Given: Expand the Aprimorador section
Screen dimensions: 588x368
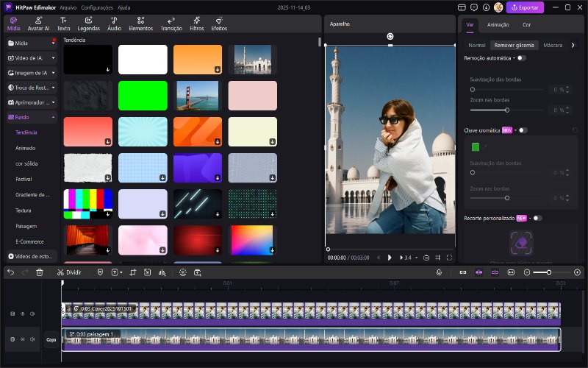Looking at the screenshot, I should [x=53, y=102].
